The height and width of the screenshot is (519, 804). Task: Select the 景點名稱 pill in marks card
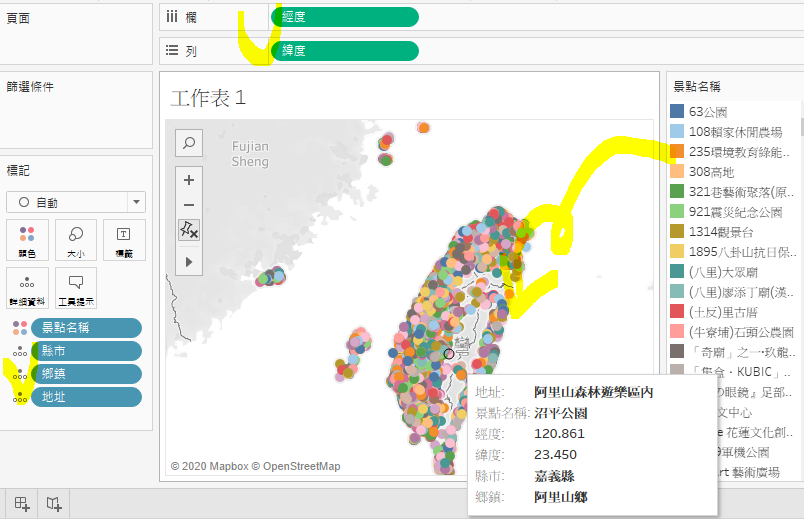click(x=86, y=328)
